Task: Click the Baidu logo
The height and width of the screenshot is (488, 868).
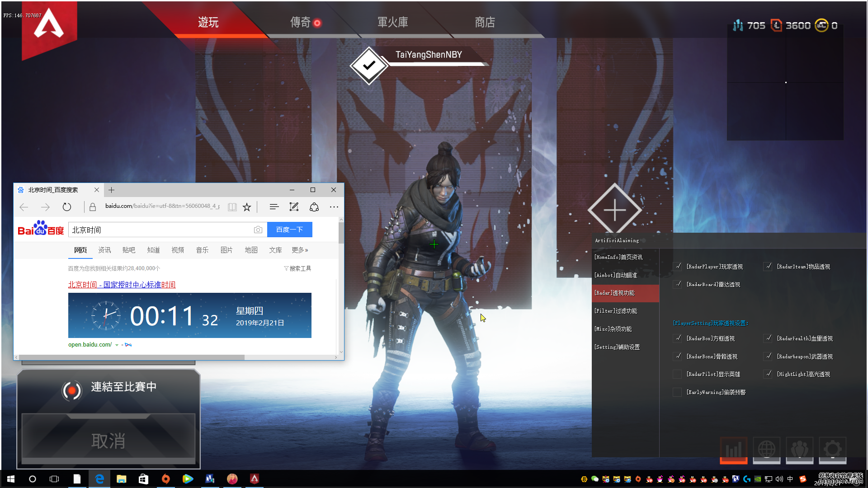Action: [41, 228]
